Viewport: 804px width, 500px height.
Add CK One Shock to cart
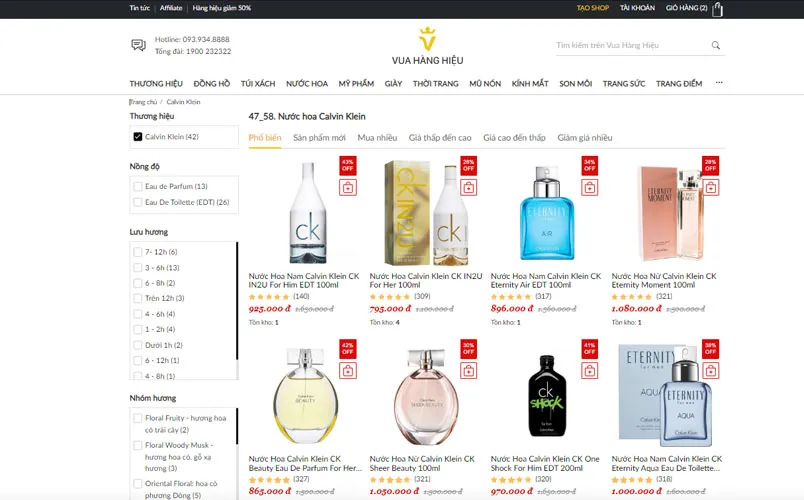point(590,370)
